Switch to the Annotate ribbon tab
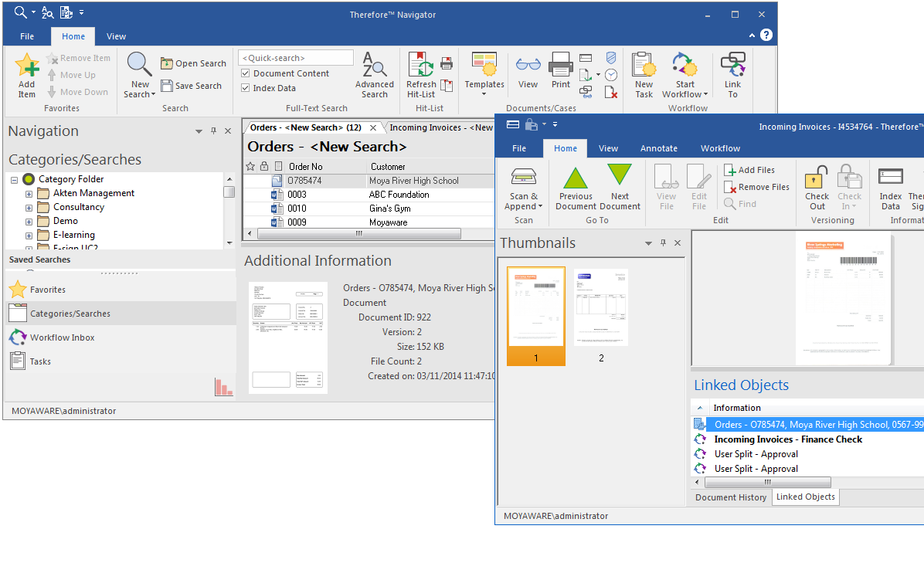 [659, 148]
